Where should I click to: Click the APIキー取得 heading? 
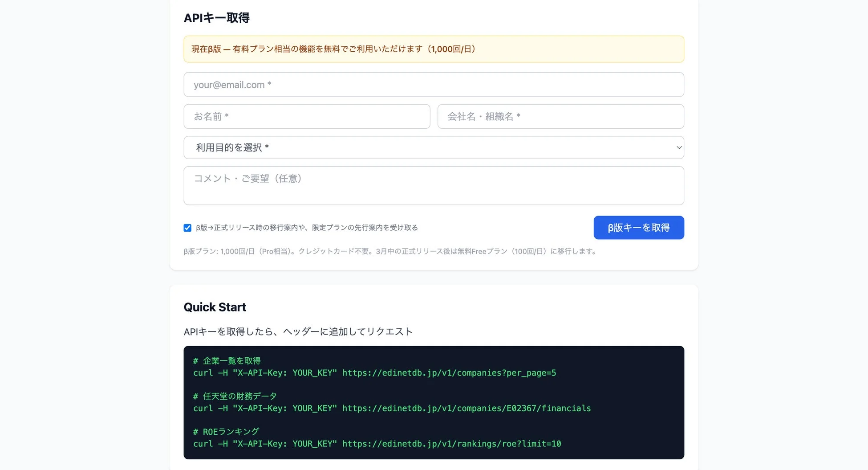[x=217, y=18]
